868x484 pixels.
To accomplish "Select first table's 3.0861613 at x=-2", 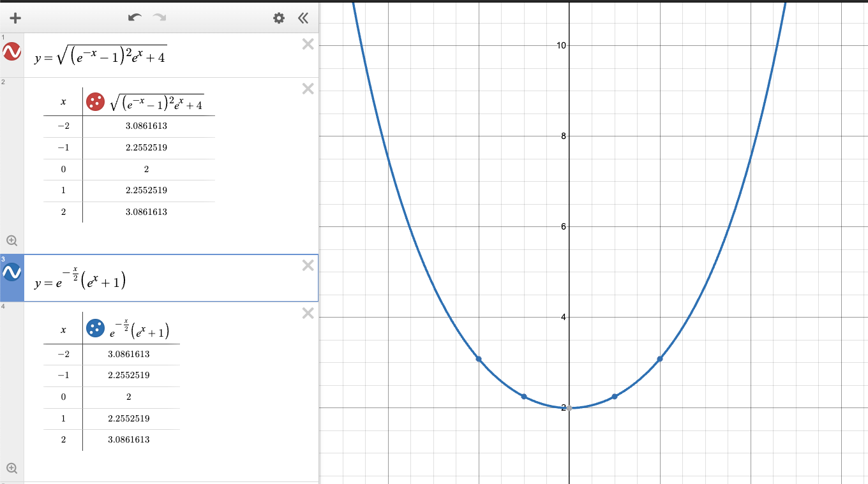I will coord(147,126).
